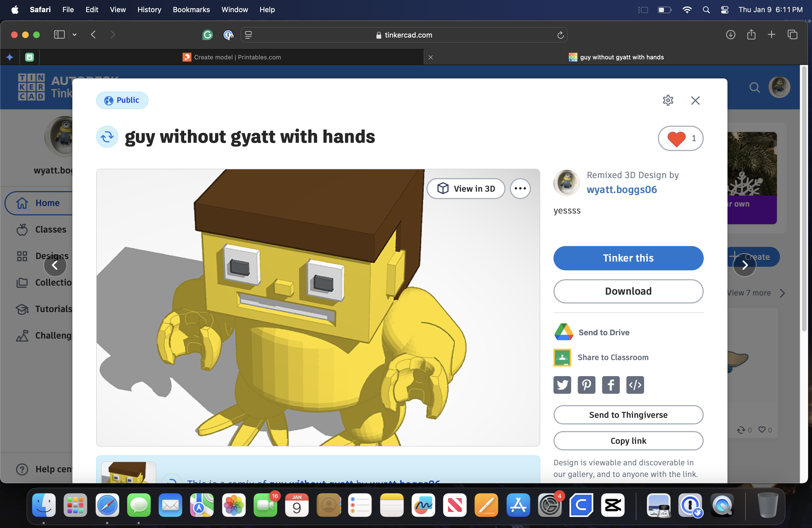The width and height of the screenshot is (812, 528).
Task: Open Tinkercad search magnifier
Action: point(754,88)
